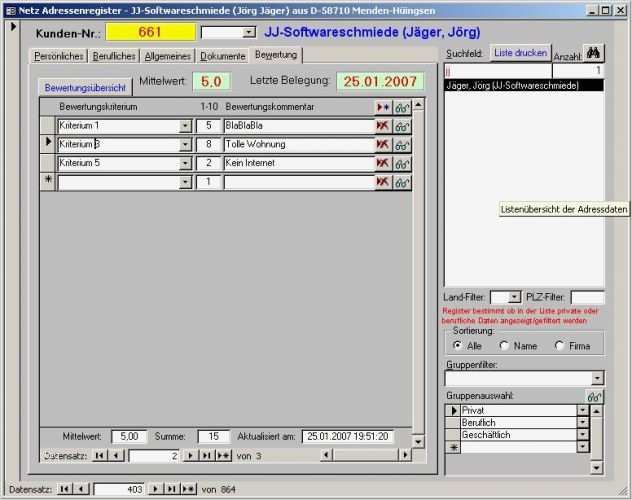
Task: Click the Letzte Belegung date 25.01.2007
Action: coord(380,81)
